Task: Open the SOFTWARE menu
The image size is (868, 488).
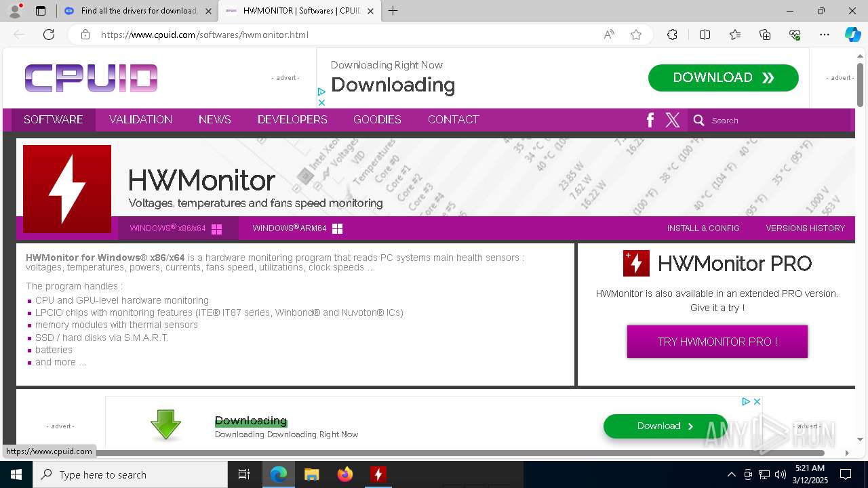Action: coord(53,119)
